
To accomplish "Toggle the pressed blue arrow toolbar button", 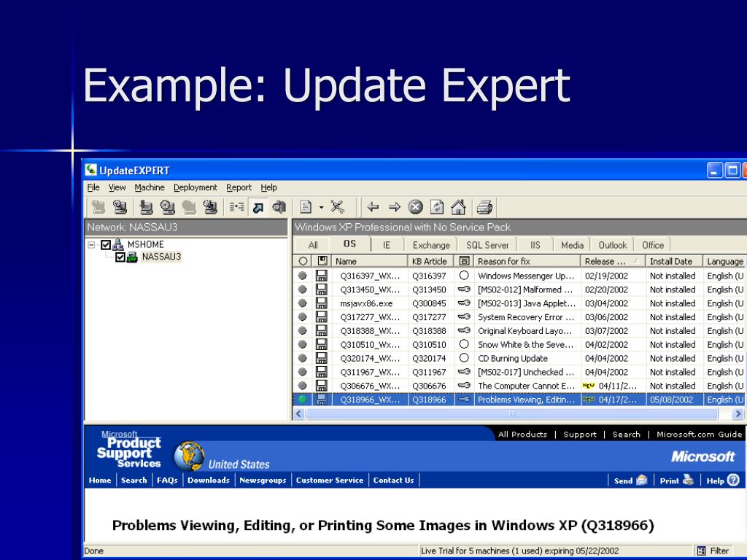I will (258, 207).
